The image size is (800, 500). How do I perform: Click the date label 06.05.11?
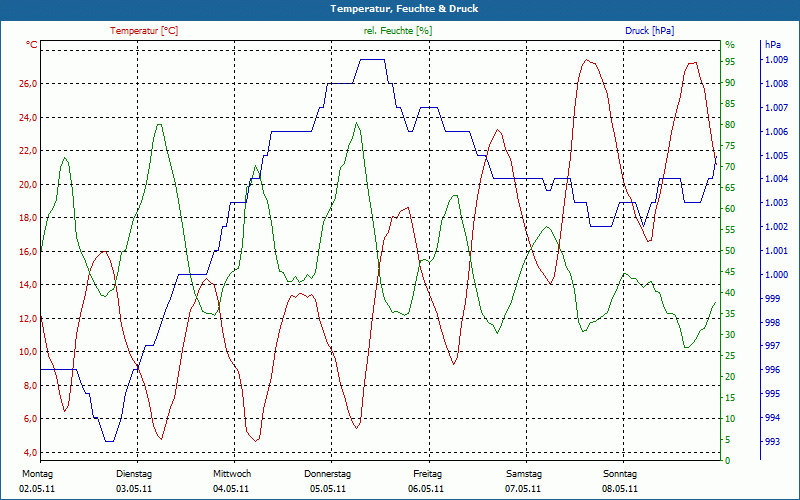(x=426, y=489)
